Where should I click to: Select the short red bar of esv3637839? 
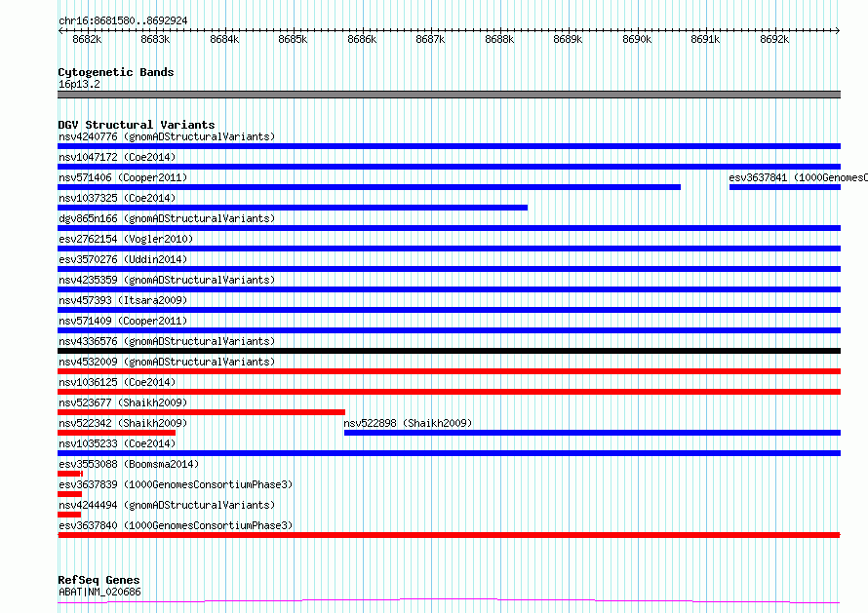(70, 494)
